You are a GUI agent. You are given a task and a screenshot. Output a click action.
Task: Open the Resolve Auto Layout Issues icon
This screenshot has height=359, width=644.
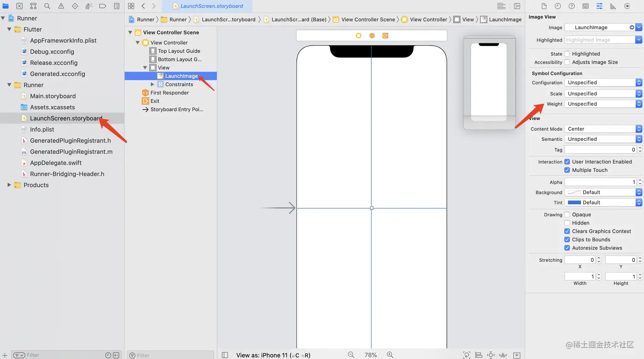[503, 355]
